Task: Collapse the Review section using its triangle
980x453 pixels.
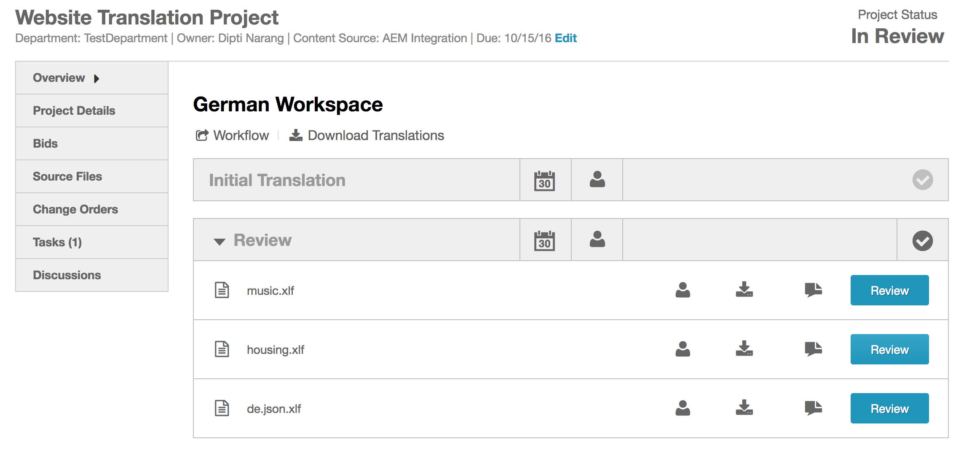Action: pos(219,241)
